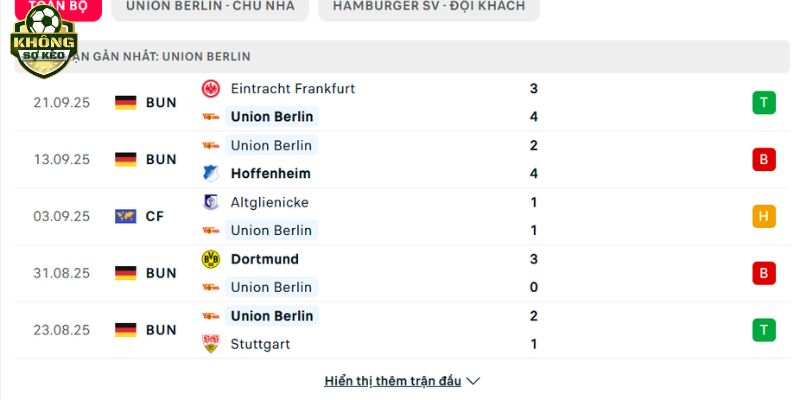Click red B badge for Dortmund match
The image size is (800, 400).
(764, 273)
